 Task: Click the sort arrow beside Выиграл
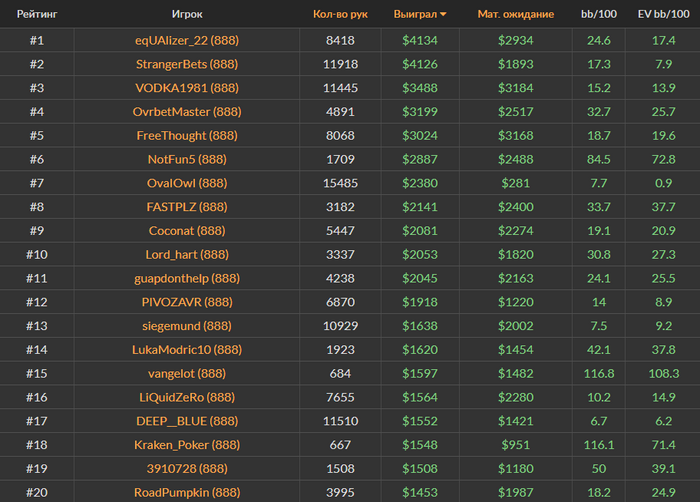[x=443, y=15]
